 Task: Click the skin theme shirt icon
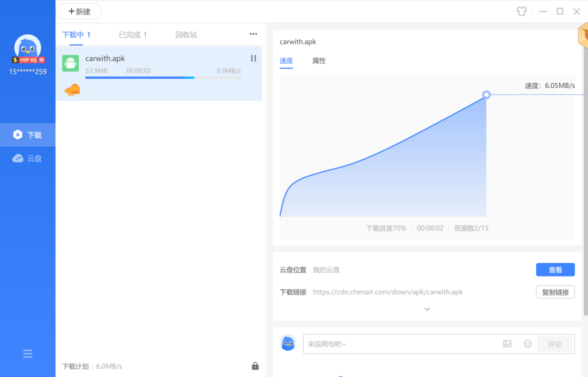(x=521, y=11)
